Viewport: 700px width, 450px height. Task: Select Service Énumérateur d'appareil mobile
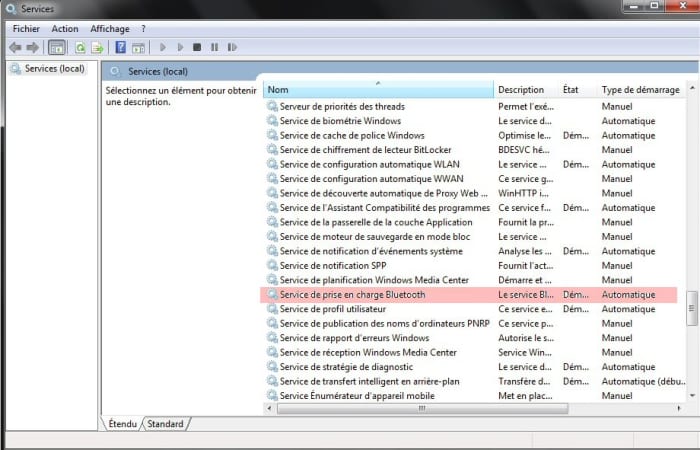[474, 396]
